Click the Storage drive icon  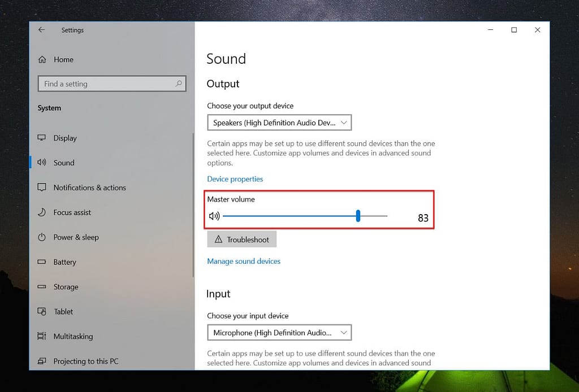pyautogui.click(x=42, y=286)
